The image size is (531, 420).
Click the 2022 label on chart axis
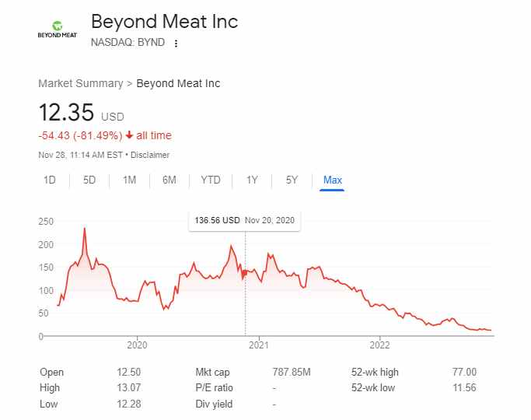click(379, 345)
